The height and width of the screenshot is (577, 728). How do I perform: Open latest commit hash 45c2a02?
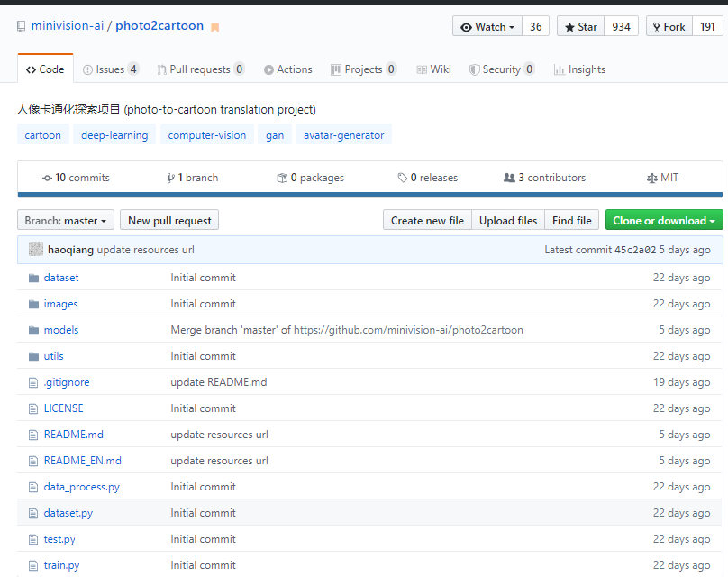click(x=635, y=250)
